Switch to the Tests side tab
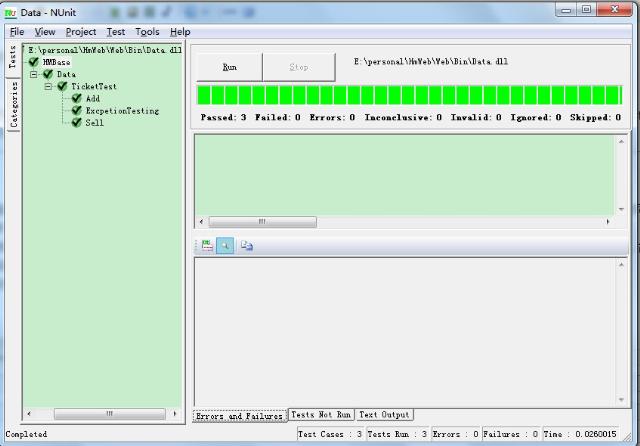The image size is (640, 446). point(13,58)
